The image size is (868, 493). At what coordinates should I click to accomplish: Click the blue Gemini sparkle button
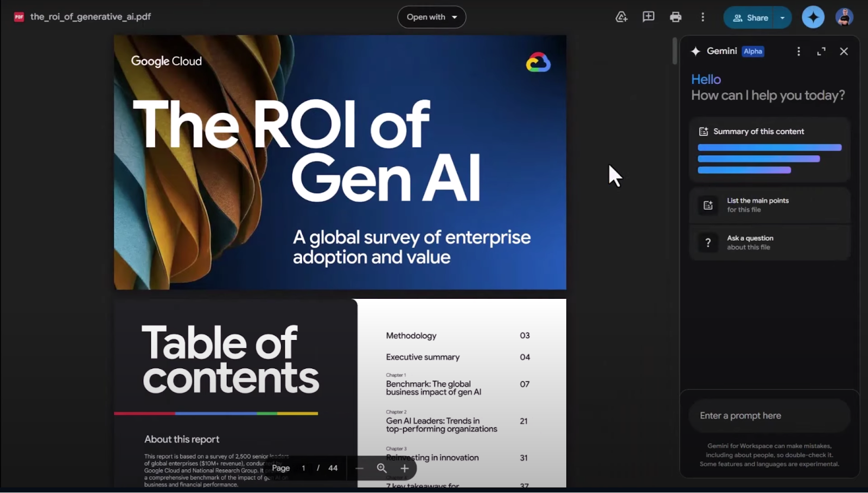point(813,17)
